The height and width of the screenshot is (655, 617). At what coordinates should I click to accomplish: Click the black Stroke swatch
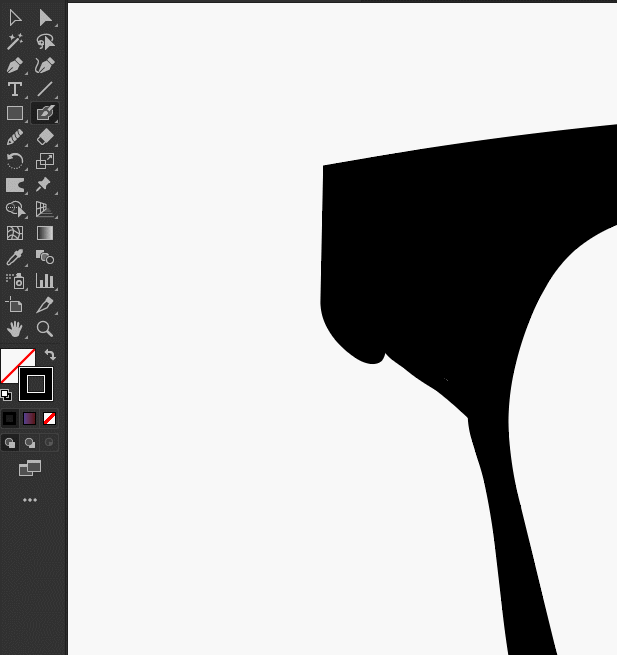[36, 384]
